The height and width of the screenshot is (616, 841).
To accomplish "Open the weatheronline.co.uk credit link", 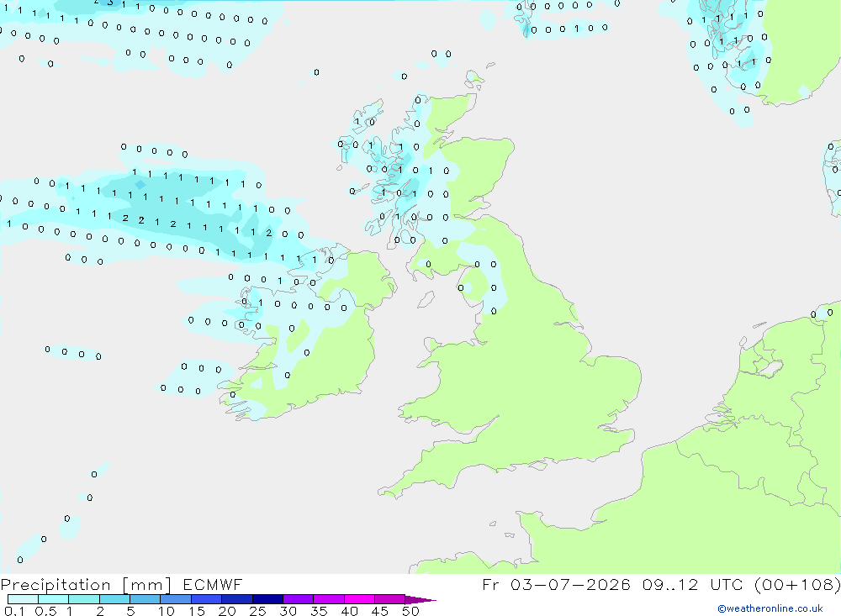I will point(770,608).
